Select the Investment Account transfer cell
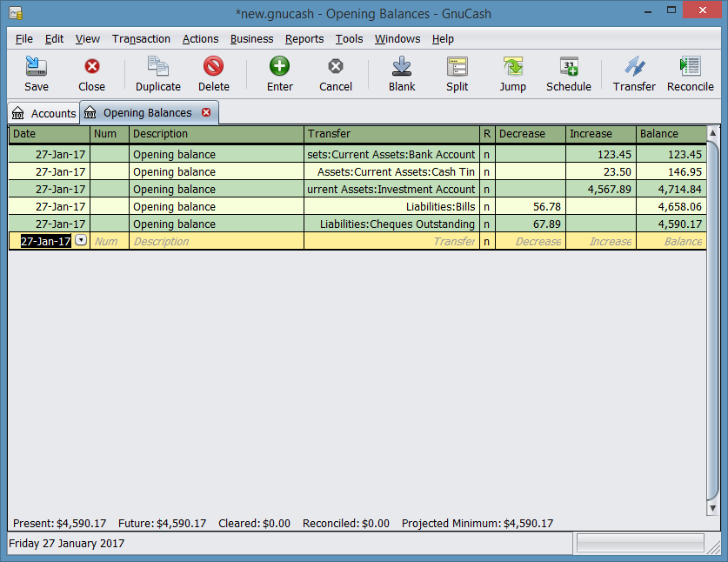Image resolution: width=728 pixels, height=562 pixels. click(x=392, y=189)
